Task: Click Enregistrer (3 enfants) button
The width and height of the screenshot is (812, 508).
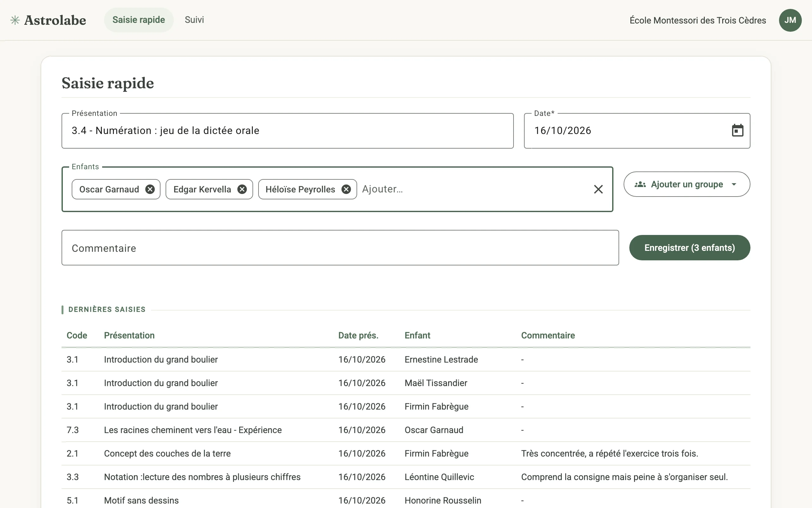Action: [x=690, y=248]
